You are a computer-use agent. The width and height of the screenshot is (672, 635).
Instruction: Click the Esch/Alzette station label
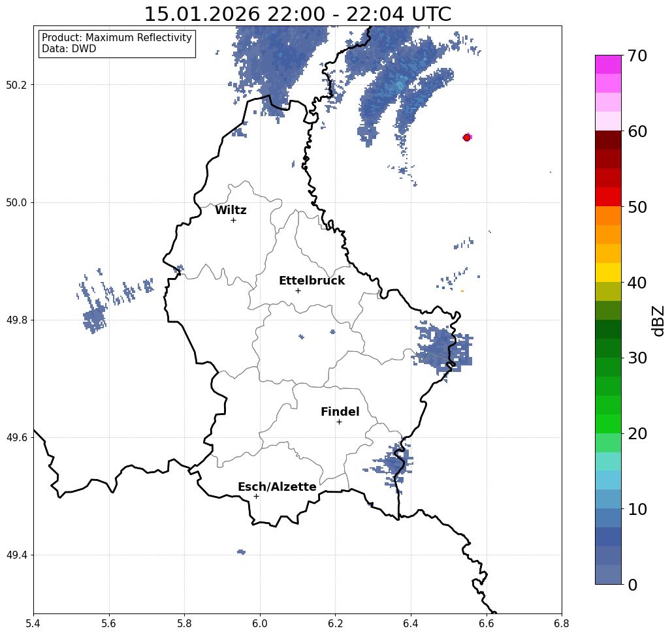click(x=277, y=487)
